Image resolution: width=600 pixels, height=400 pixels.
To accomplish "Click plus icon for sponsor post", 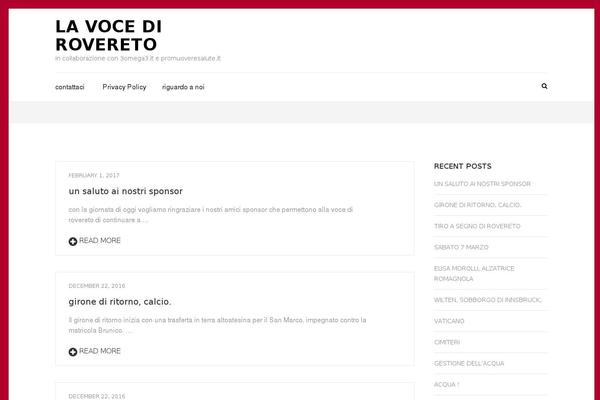I will [x=73, y=241].
